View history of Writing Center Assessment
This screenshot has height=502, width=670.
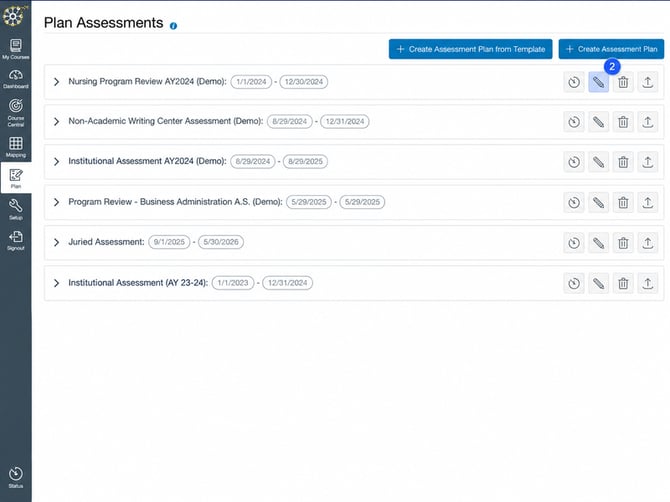point(574,122)
